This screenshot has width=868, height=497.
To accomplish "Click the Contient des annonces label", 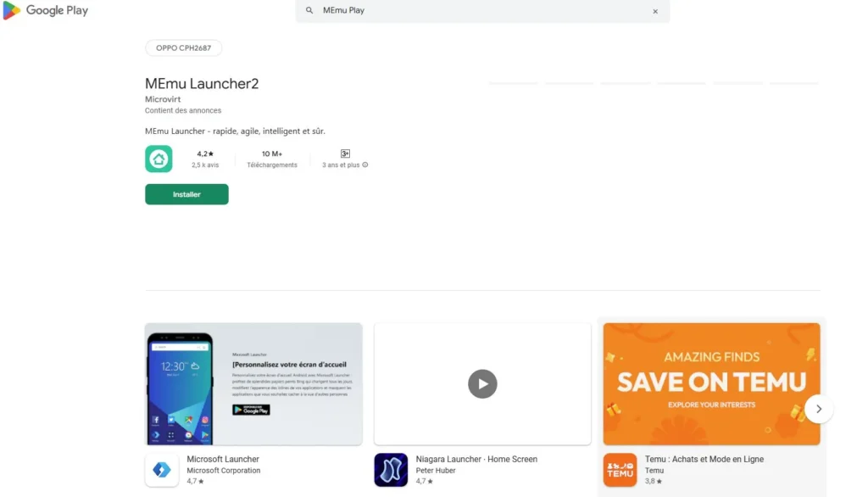I will (183, 111).
